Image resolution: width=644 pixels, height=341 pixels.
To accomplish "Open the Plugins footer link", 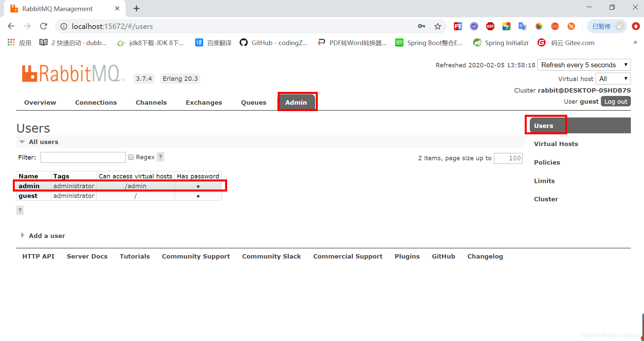I will click(407, 256).
